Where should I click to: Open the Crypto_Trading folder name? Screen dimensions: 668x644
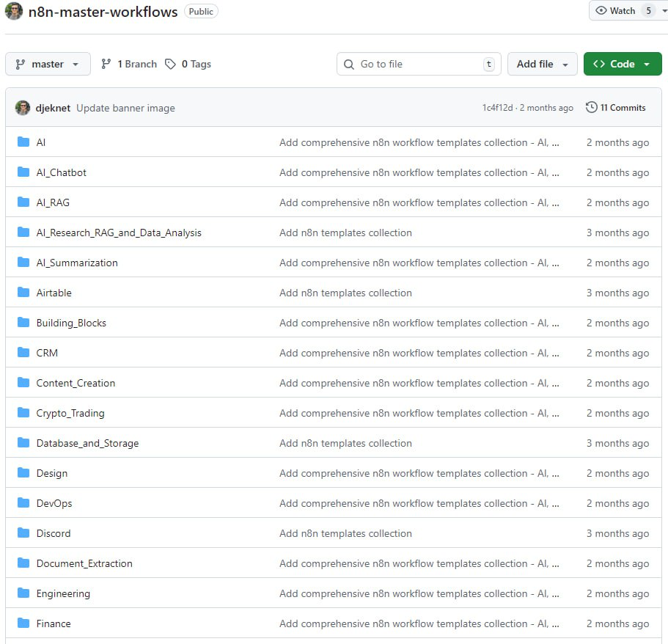[70, 413]
